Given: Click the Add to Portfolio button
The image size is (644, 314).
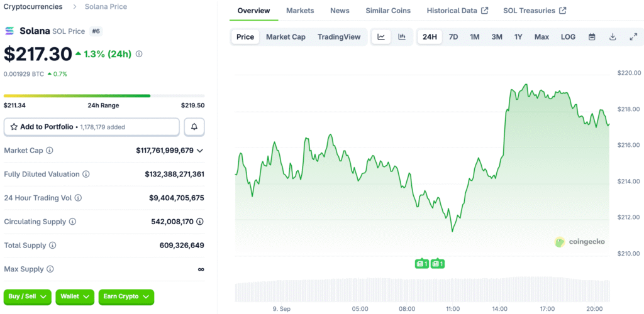Looking at the screenshot, I should tap(92, 127).
